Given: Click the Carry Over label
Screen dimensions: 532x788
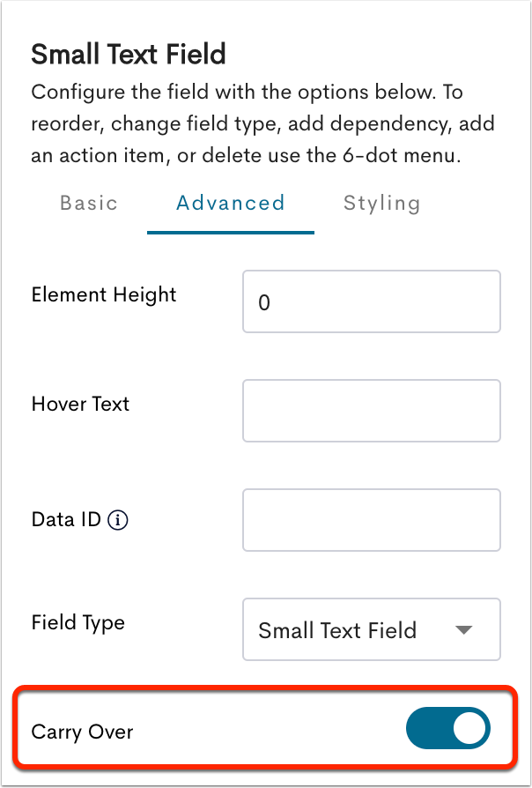Looking at the screenshot, I should tap(82, 732).
